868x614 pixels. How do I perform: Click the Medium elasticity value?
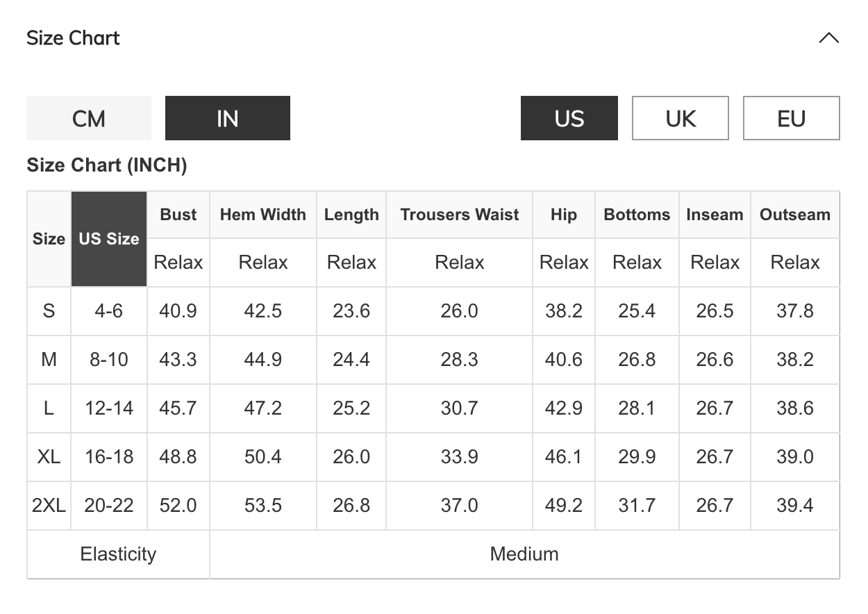coord(524,554)
